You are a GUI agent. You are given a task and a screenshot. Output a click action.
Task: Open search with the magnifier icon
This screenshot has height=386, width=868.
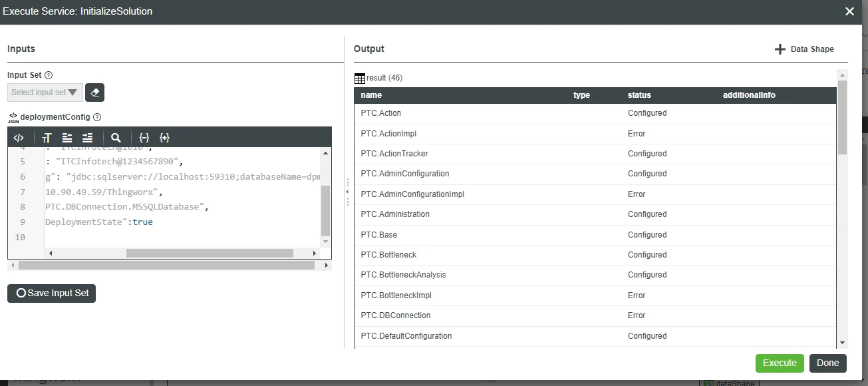(116, 138)
